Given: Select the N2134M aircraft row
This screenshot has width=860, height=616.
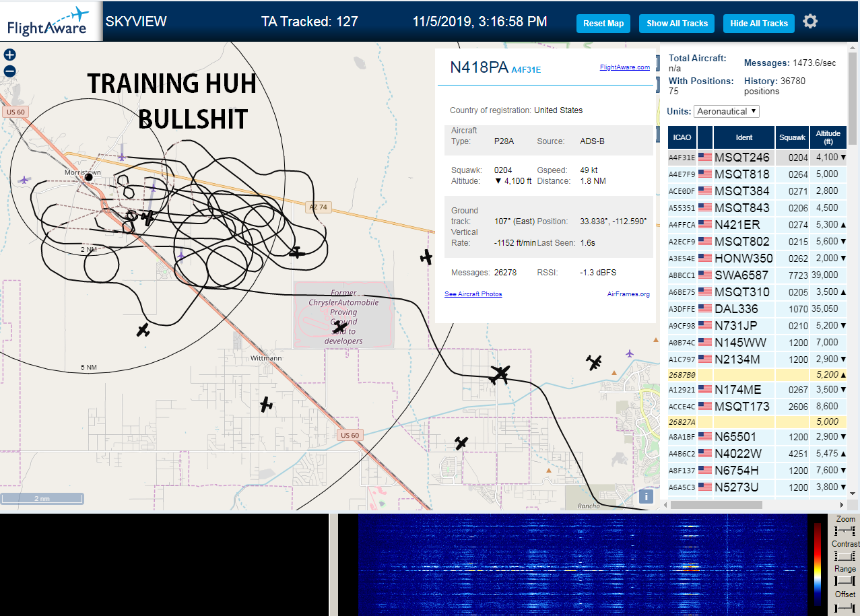Looking at the screenshot, I should (x=757, y=360).
